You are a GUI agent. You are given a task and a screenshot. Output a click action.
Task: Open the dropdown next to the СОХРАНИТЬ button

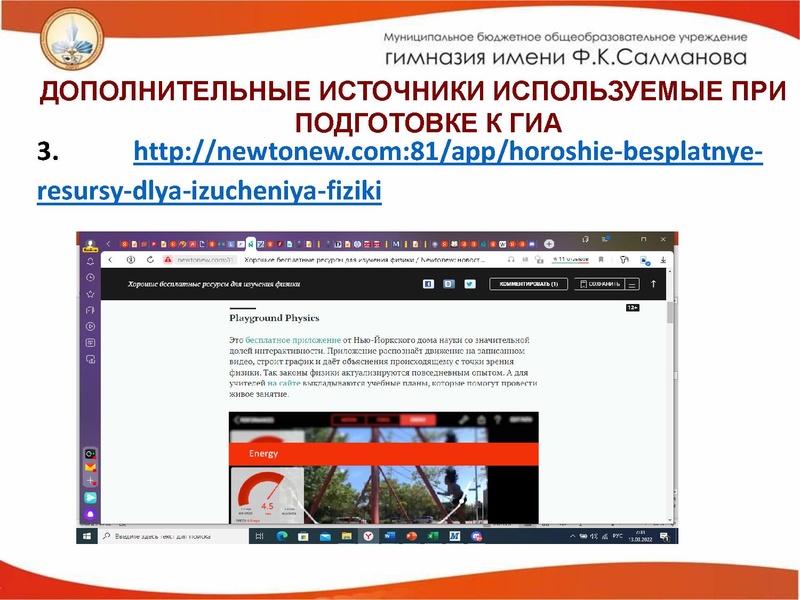pos(631,285)
